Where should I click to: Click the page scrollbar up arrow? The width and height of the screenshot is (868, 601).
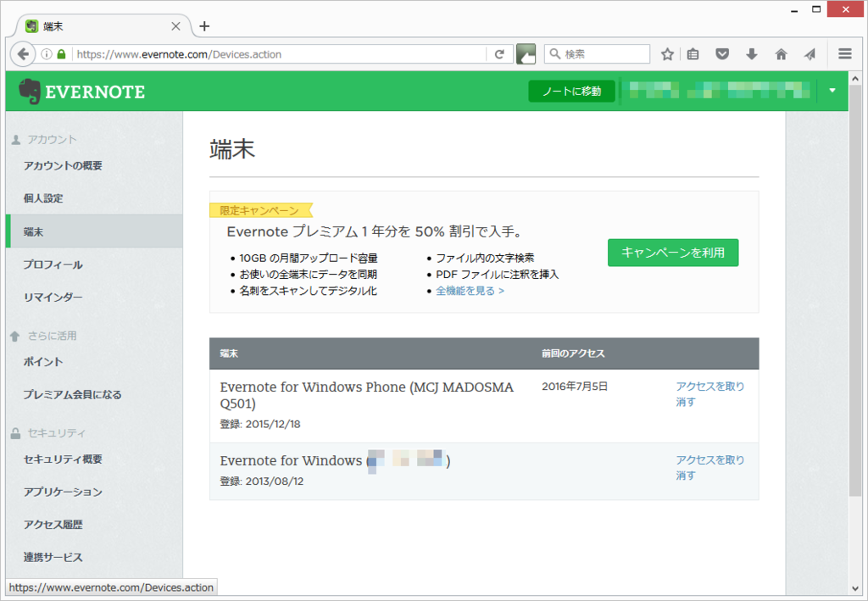(855, 79)
